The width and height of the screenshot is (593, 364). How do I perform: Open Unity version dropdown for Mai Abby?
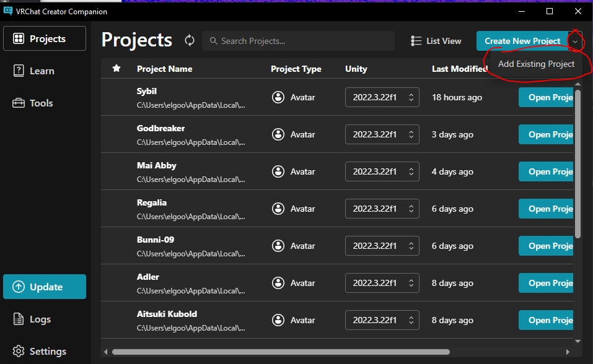pos(382,171)
